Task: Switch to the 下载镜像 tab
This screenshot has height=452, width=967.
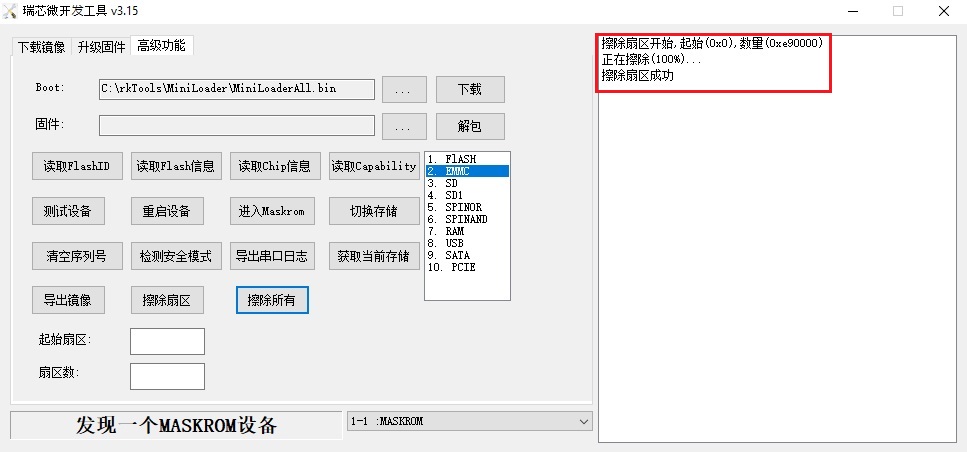Action: coord(41,47)
